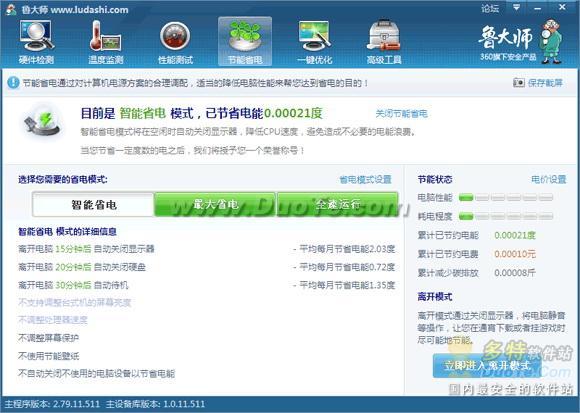Open 温度监测 temperature monitor icon
This screenshot has width=580, height=413.
(105, 42)
